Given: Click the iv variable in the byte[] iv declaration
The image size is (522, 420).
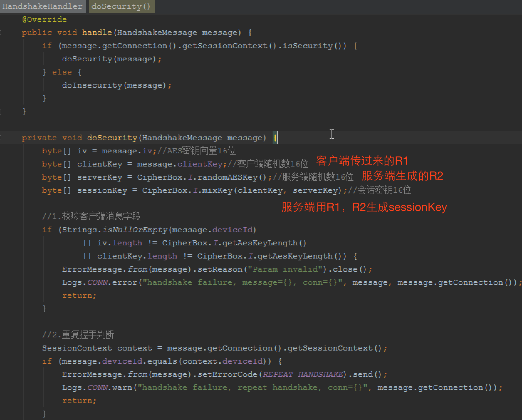Looking at the screenshot, I should (82, 151).
